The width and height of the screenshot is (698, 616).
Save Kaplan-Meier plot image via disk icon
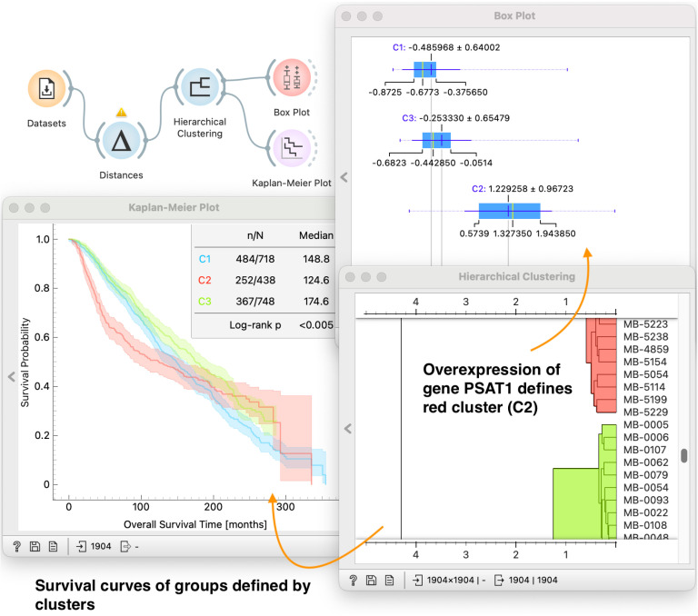35,546
